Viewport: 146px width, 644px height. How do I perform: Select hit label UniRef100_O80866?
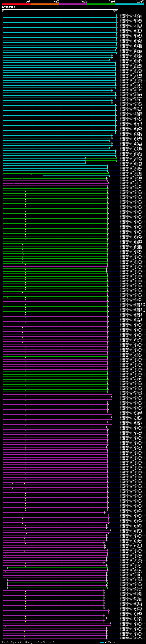[131, 55]
